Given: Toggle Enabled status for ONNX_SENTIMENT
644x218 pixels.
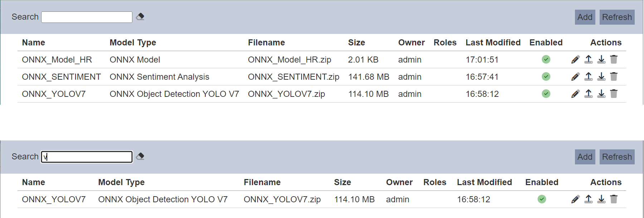Looking at the screenshot, I should tap(546, 76).
